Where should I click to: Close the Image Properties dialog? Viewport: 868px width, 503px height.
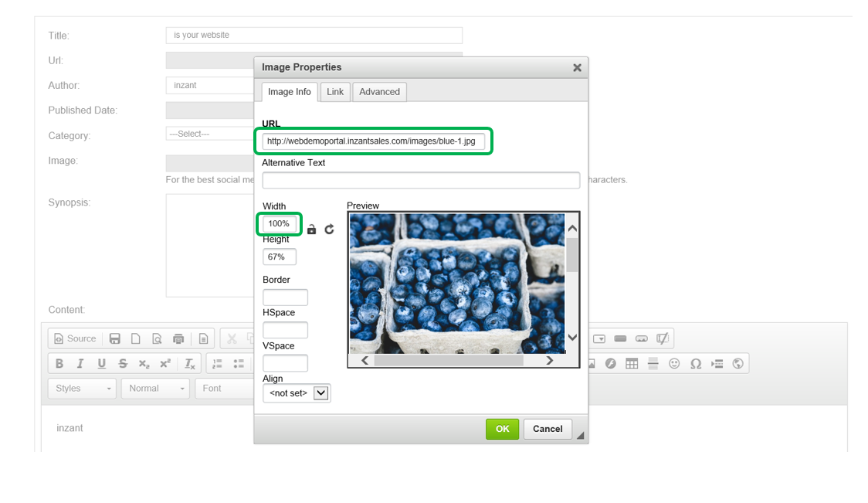coord(577,67)
